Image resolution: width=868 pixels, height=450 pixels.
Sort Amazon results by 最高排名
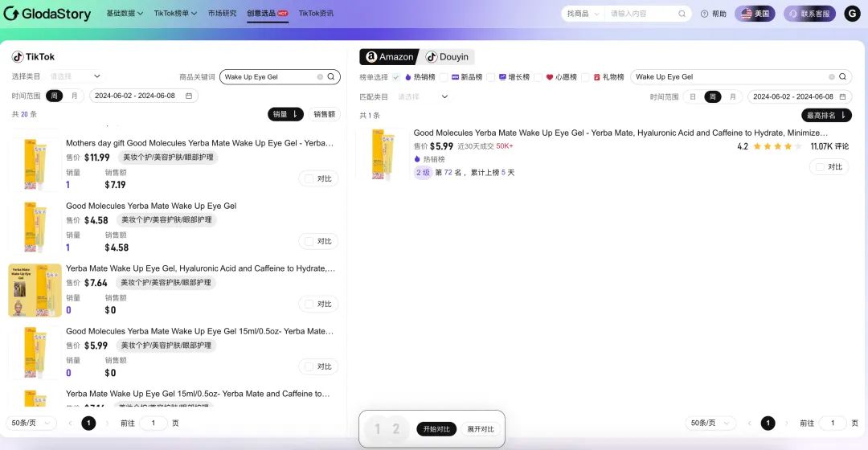826,115
